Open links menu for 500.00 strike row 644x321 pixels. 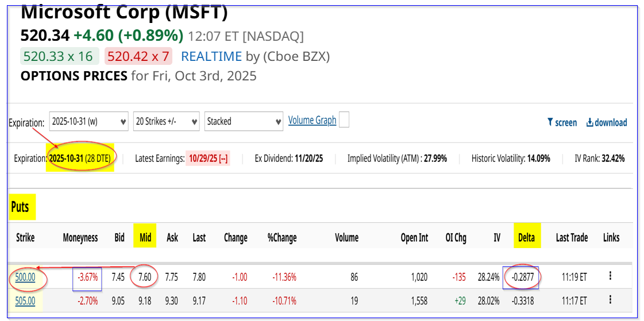click(x=610, y=276)
